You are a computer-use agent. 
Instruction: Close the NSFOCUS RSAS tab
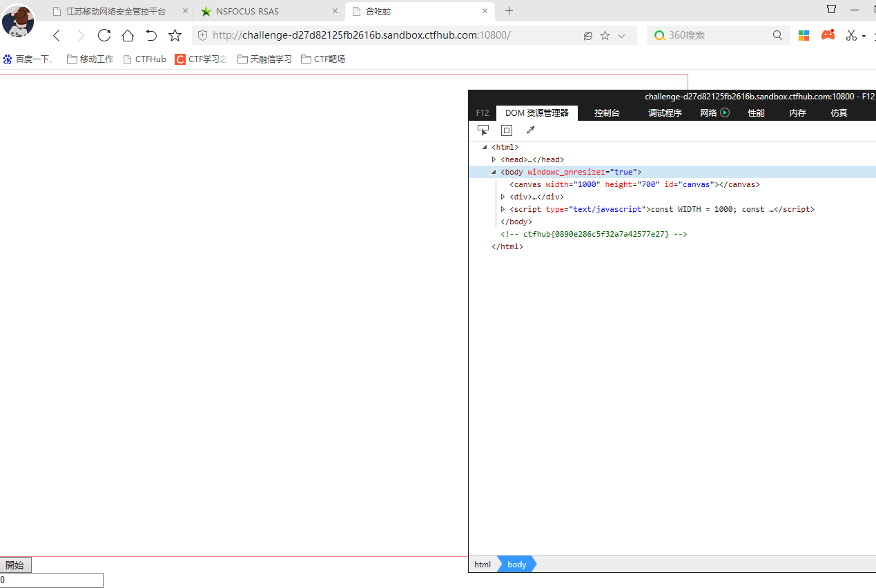(335, 12)
